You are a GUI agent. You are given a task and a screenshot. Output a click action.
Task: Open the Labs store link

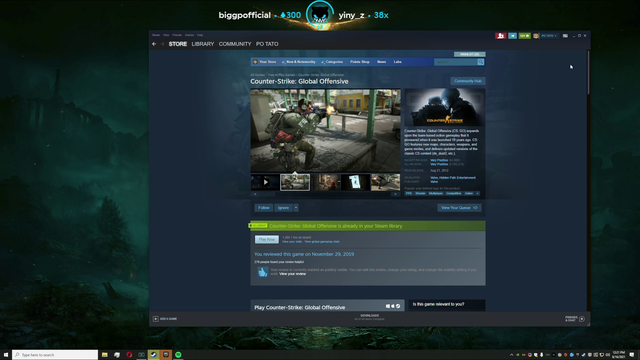coord(398,62)
